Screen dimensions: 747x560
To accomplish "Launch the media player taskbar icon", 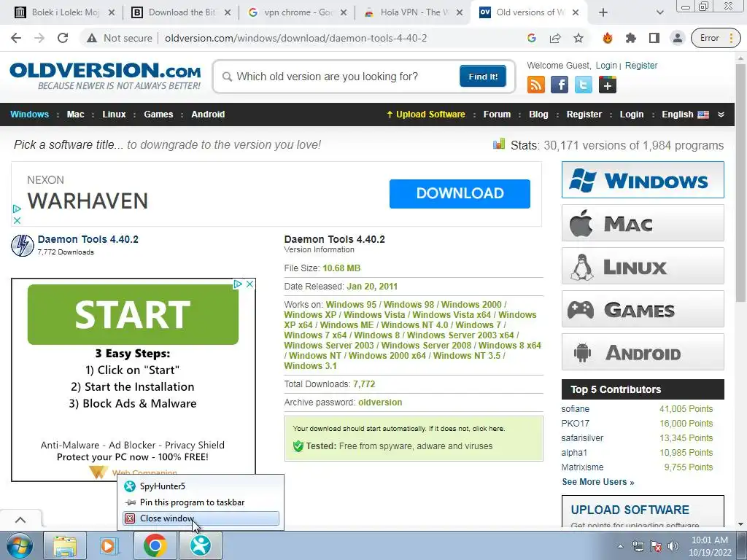I will coord(109,545).
